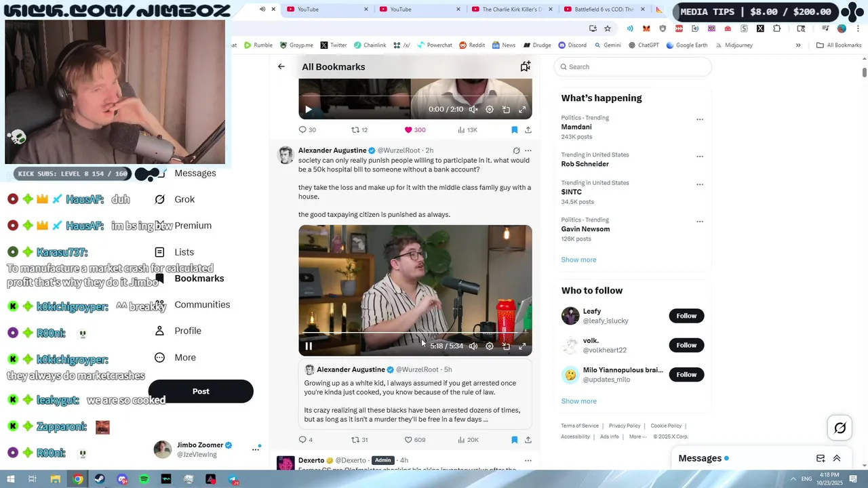Seek in the Alexander Augustine video progress bar

(415, 333)
